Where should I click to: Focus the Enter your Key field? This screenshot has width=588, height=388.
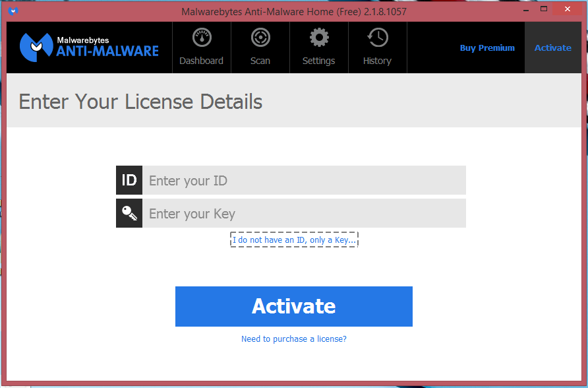click(304, 213)
